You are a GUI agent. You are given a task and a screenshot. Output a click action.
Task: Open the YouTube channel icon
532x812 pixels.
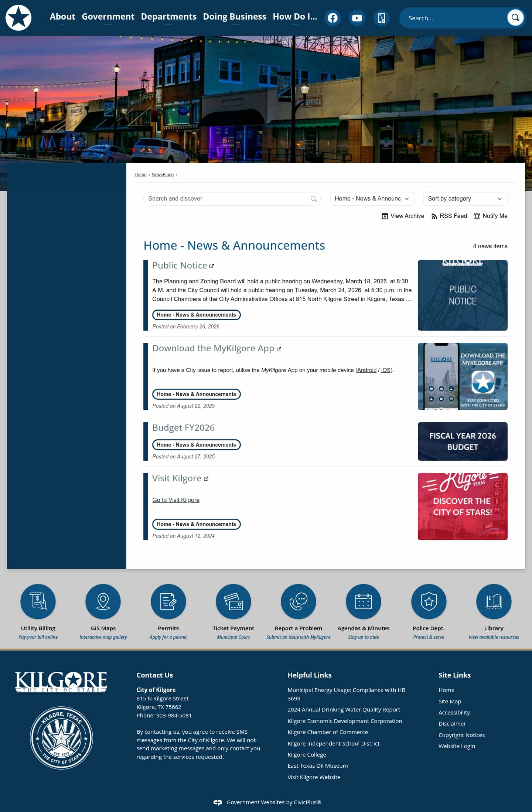(x=357, y=18)
